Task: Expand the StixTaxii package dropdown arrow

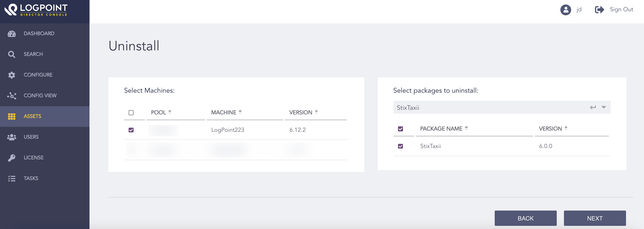Action: pyautogui.click(x=604, y=108)
